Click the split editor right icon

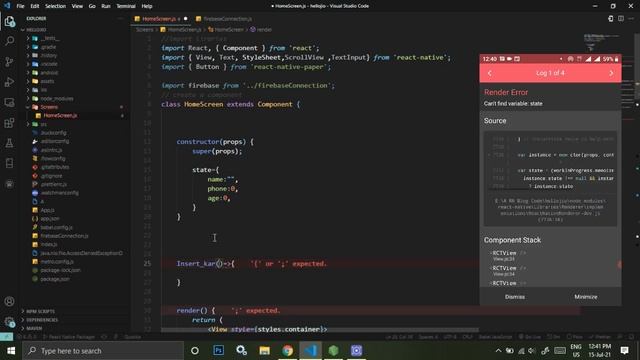621,19
